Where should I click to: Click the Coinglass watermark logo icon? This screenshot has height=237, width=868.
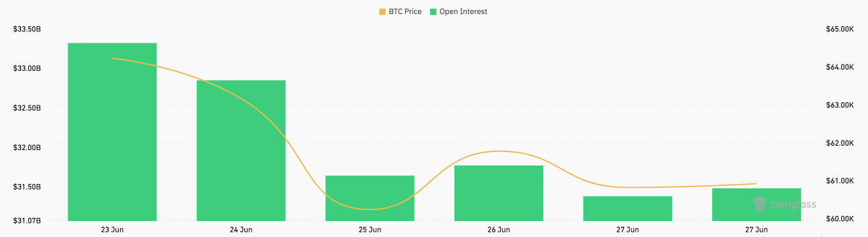(x=759, y=204)
